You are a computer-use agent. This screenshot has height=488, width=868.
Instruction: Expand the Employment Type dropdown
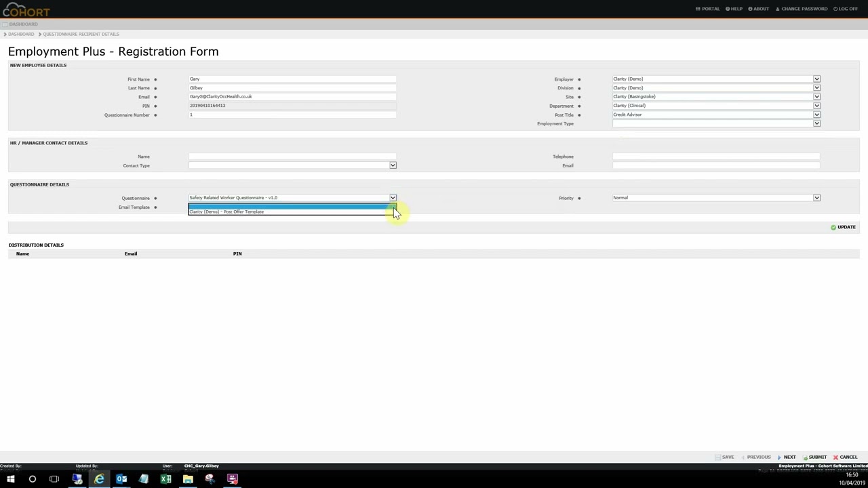coord(816,123)
